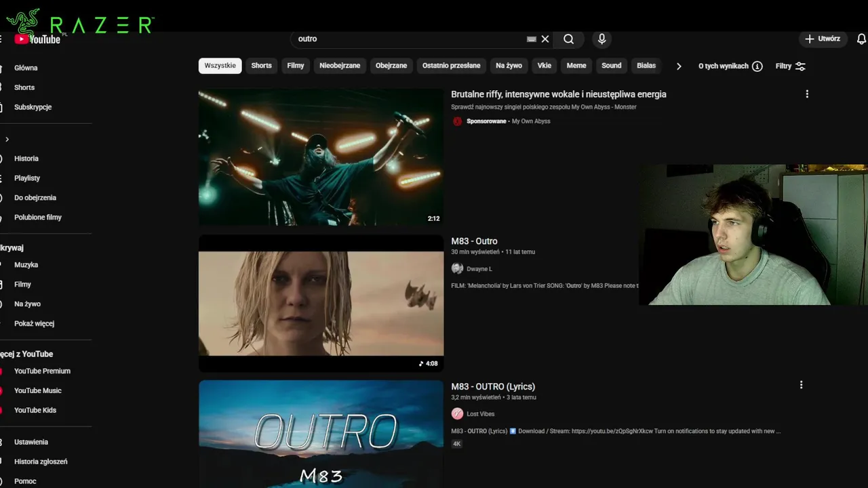The image size is (868, 488).
Task: Click the Lost Vibes channel avatar
Action: coord(457,413)
